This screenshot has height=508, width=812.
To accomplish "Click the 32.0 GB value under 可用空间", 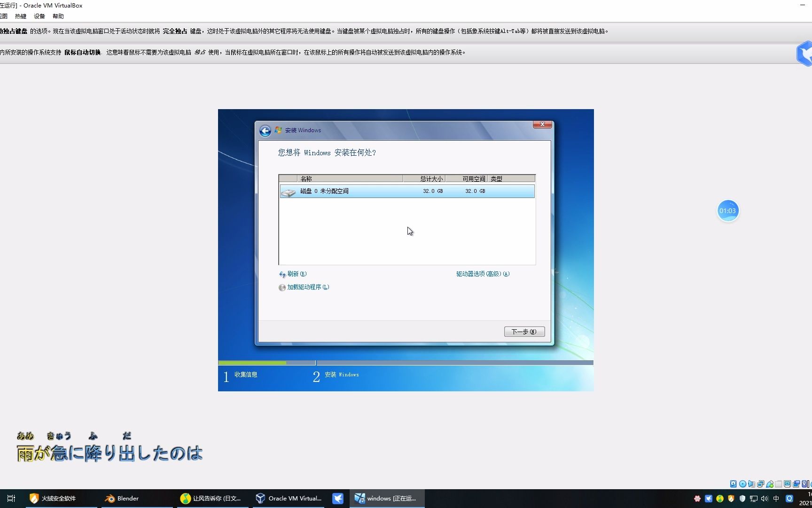I will click(475, 191).
